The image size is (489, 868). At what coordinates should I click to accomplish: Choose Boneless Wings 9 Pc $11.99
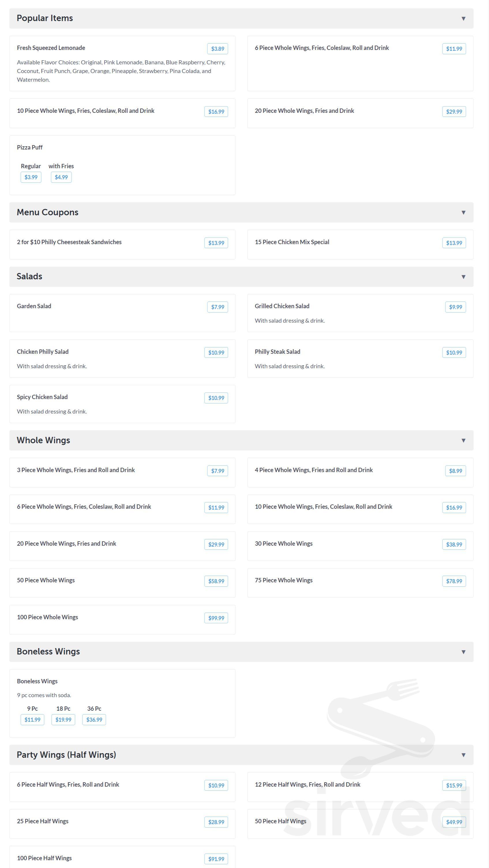click(32, 719)
